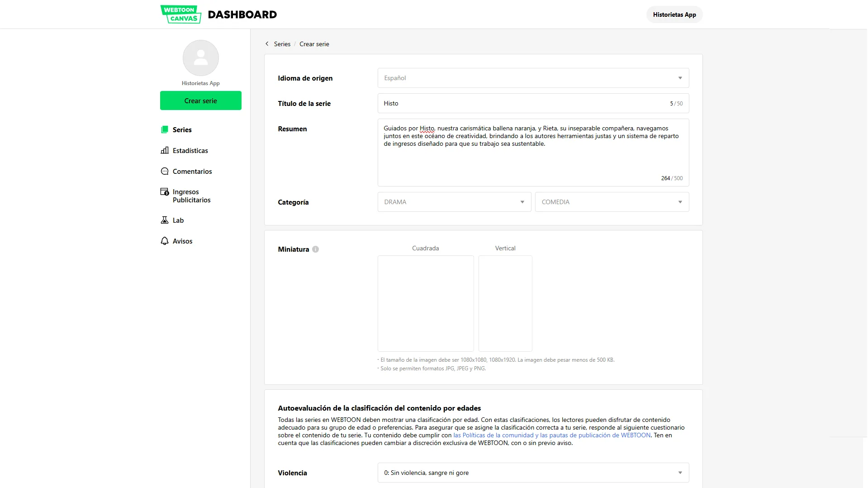Click the Series breadcrumb link
868x488 pixels.
click(282, 44)
